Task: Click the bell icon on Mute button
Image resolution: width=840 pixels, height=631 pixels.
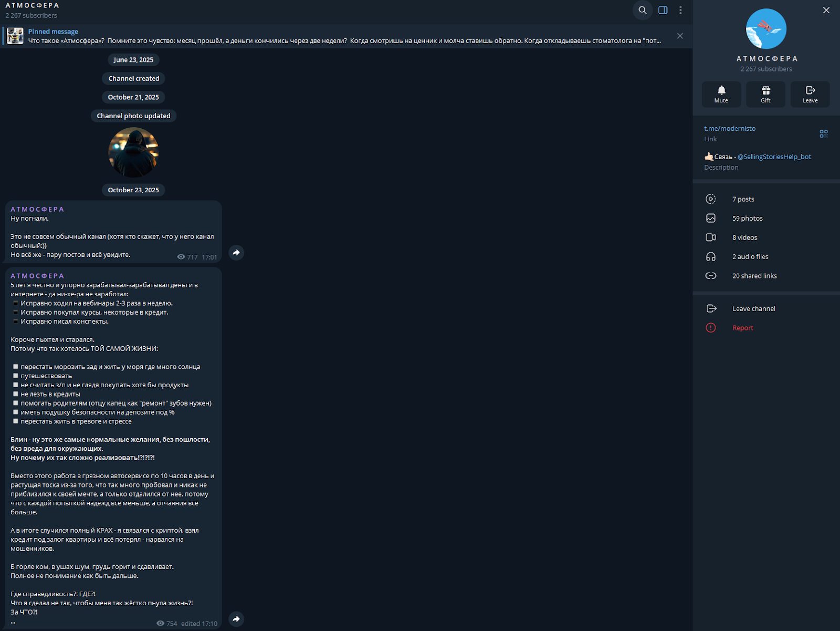Action: coord(721,90)
